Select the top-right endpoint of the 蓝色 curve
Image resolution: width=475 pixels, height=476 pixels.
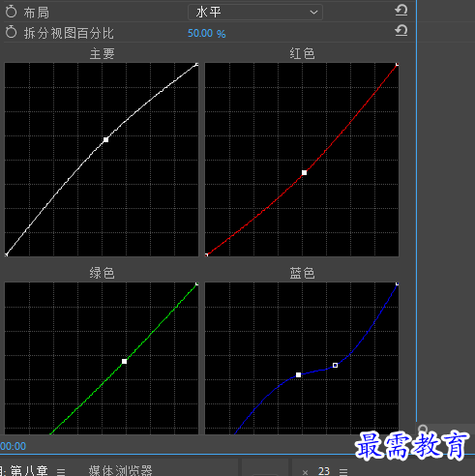[x=397, y=284]
